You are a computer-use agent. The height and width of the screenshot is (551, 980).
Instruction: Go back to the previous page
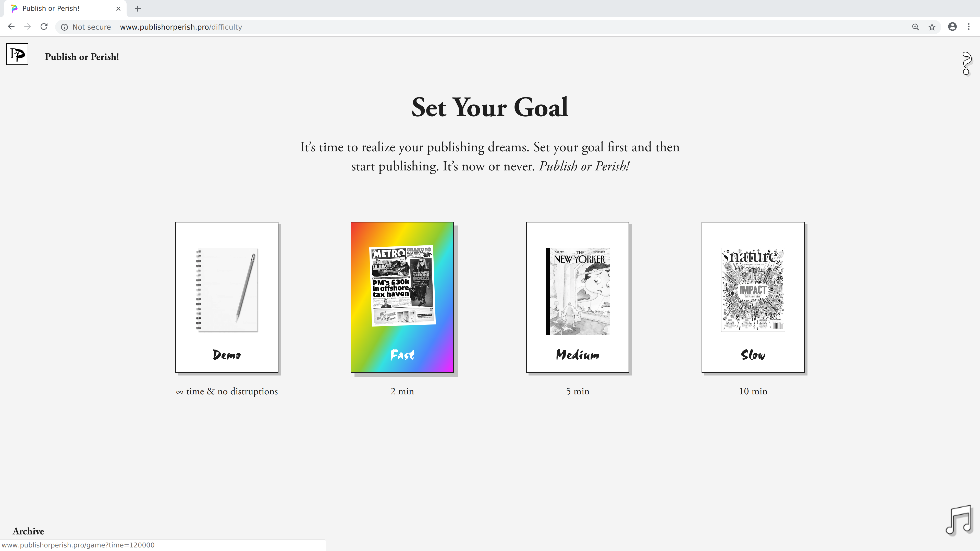pyautogui.click(x=11, y=27)
